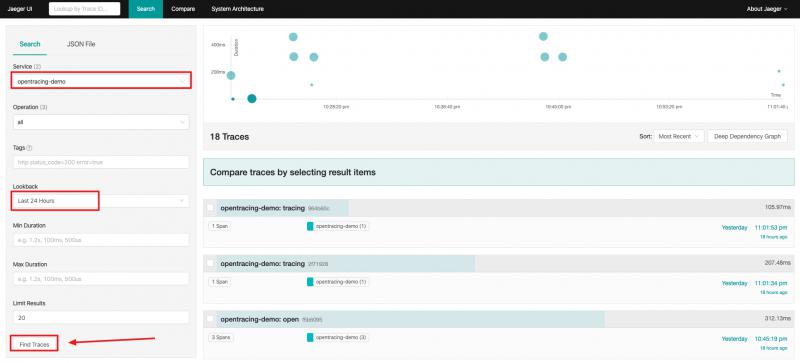Image resolution: width=800 pixels, height=363 pixels.
Task: Click the Deep Dependency Graph button
Action: point(747,136)
